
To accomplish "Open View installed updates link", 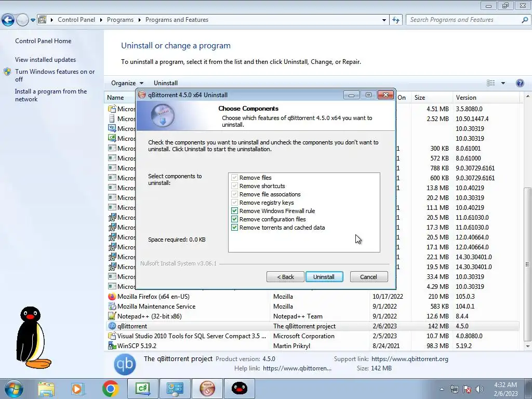I will [x=46, y=59].
